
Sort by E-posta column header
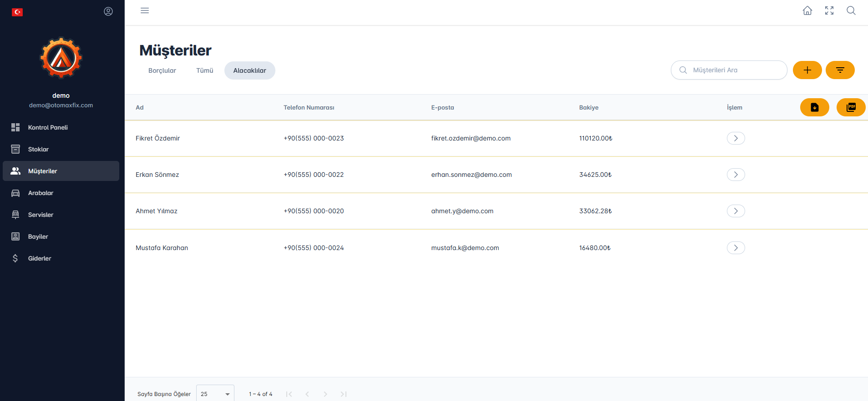(x=443, y=108)
